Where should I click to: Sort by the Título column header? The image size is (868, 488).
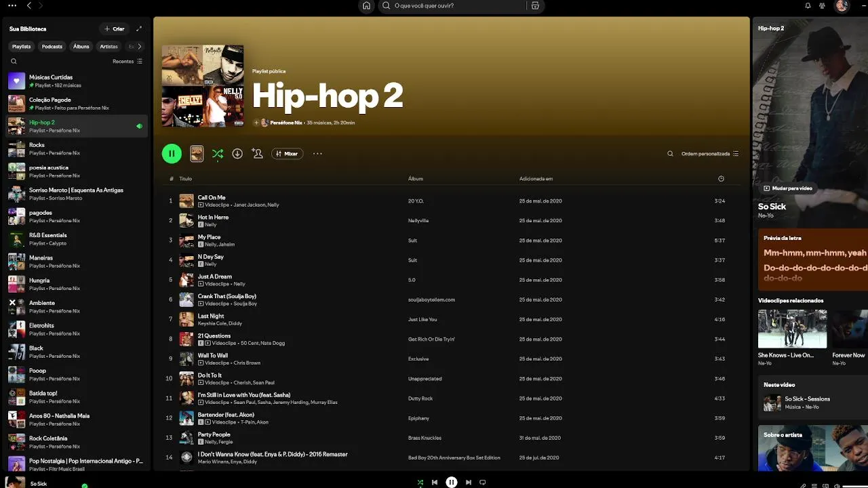(x=185, y=179)
